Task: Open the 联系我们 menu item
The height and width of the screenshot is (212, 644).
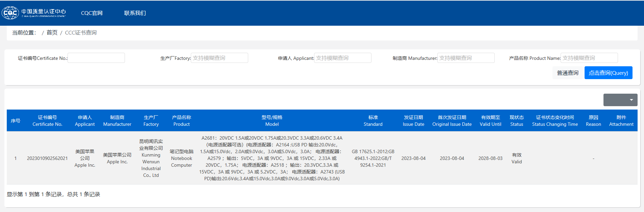Action: [x=135, y=13]
